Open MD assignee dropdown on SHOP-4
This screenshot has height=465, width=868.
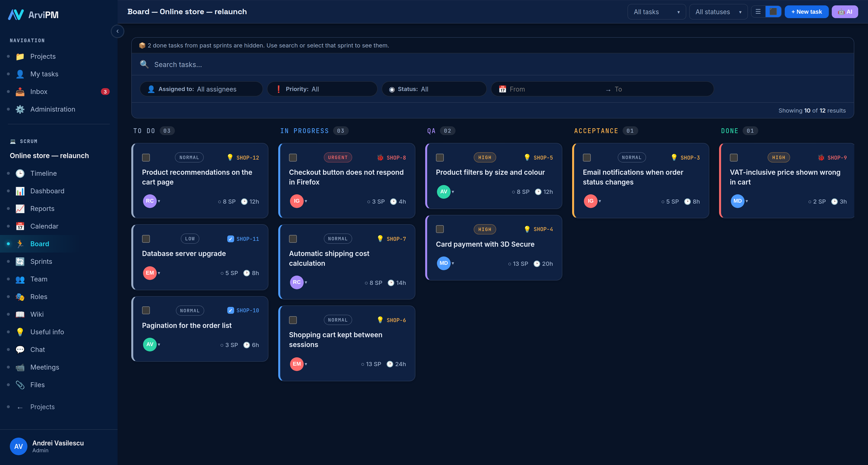[445, 263]
